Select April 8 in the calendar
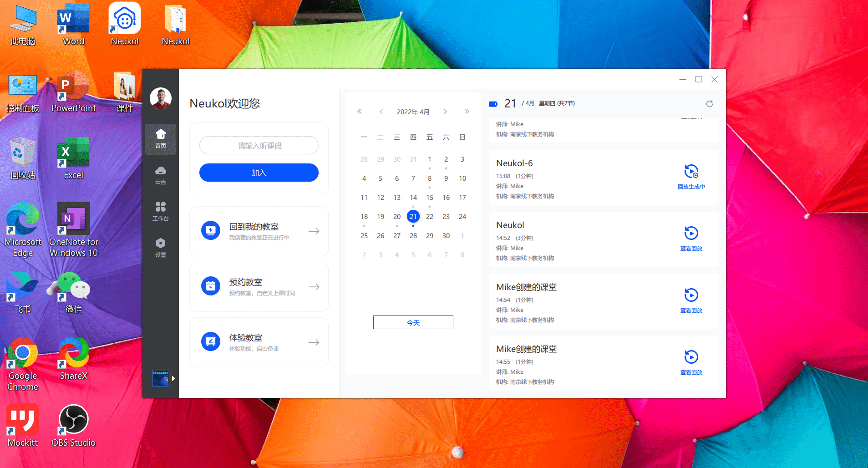Screen dimensions: 868x468 pos(430,178)
